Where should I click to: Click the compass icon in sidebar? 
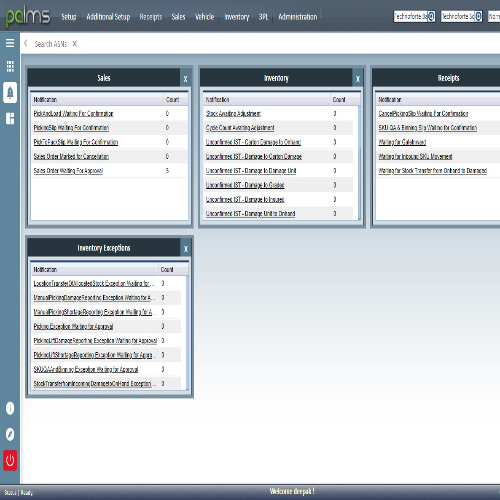coord(10,434)
